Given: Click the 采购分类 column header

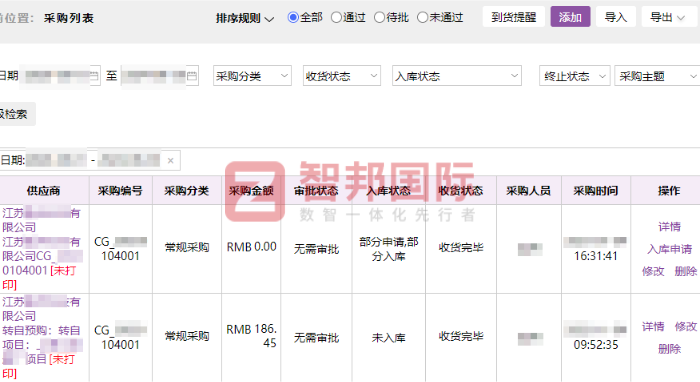Looking at the screenshot, I should [x=187, y=191].
